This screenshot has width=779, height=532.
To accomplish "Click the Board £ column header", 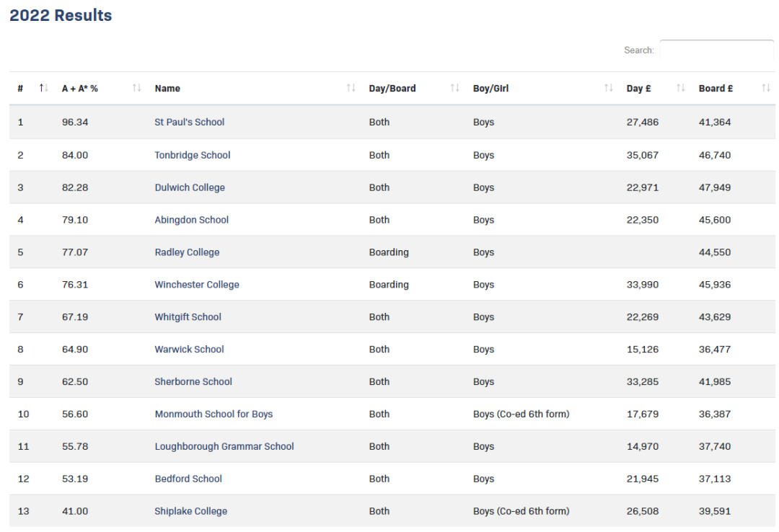I will tap(716, 89).
